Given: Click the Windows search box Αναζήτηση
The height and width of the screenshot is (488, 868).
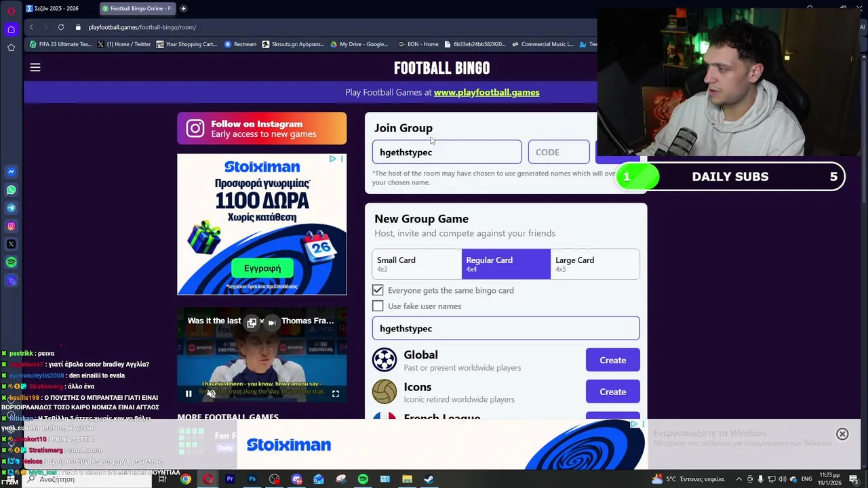Looking at the screenshot, I should click(87, 479).
